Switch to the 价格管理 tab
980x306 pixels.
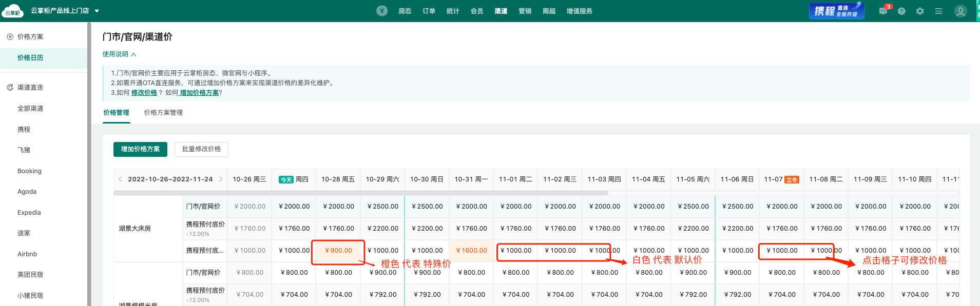click(x=116, y=113)
